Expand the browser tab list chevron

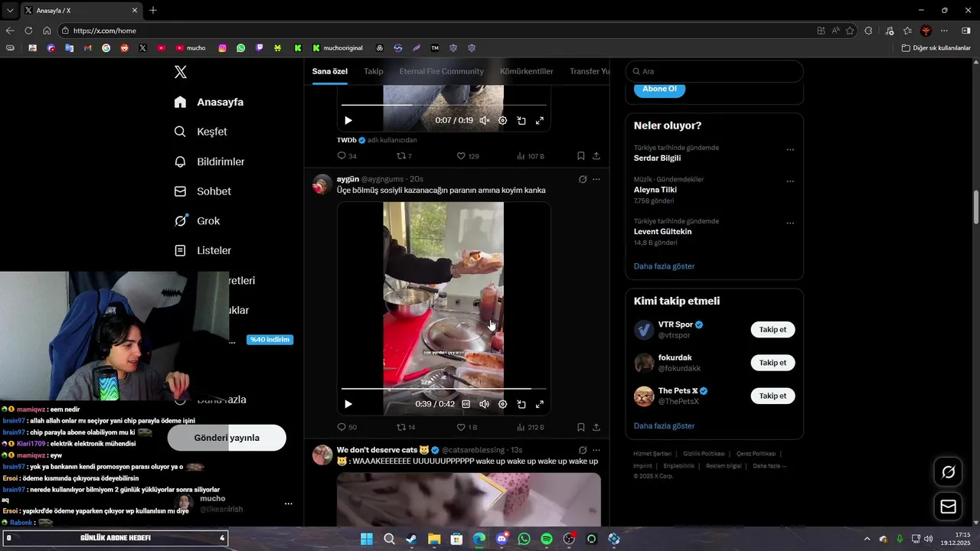10,10
